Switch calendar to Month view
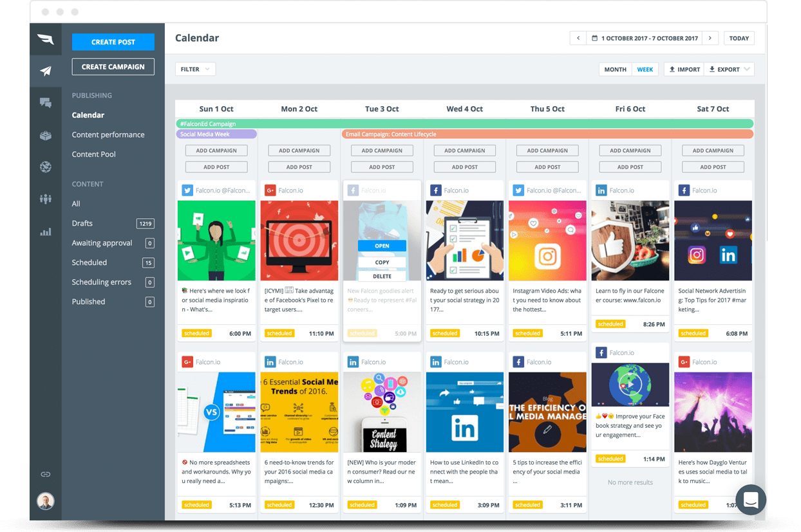The image size is (801, 532). coord(615,69)
